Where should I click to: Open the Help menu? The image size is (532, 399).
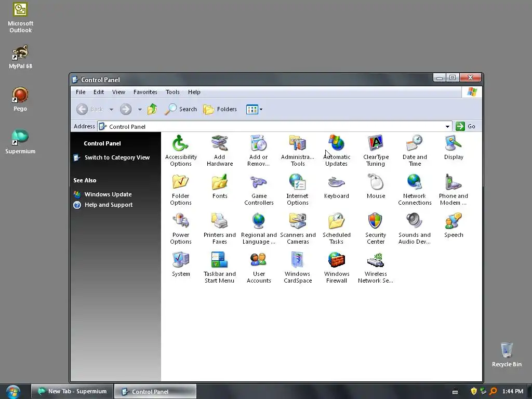click(x=194, y=92)
